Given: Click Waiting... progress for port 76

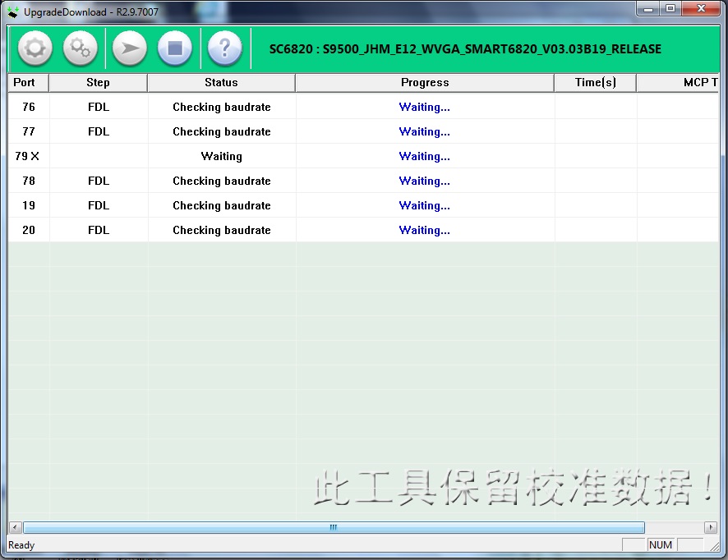Looking at the screenshot, I should pos(424,107).
